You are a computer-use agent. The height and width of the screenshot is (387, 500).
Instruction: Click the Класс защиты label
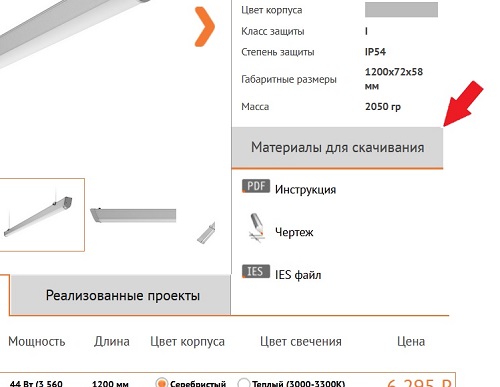click(273, 31)
